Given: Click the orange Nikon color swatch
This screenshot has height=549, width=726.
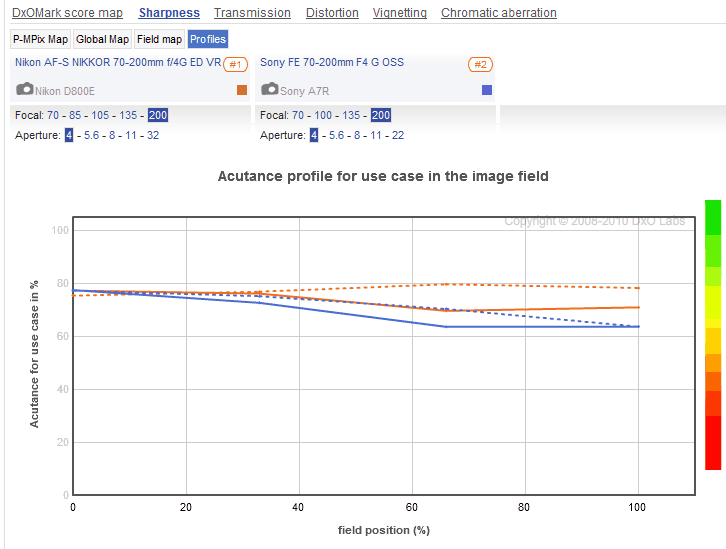Looking at the screenshot, I should pos(242,90).
